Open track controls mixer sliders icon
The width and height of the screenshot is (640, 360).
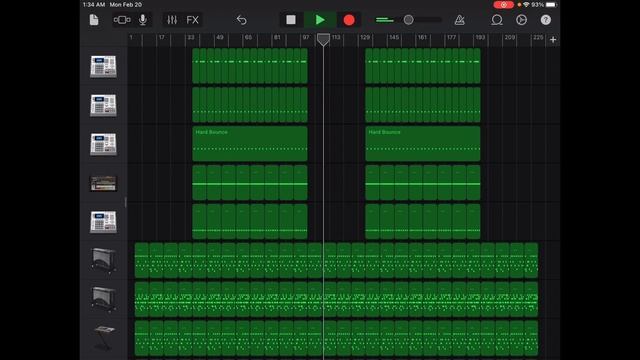172,20
